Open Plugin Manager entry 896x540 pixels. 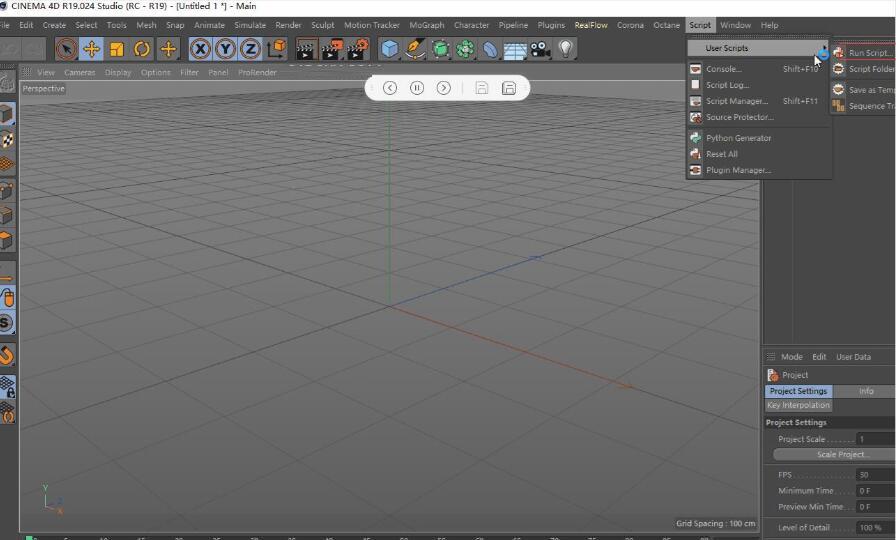pos(758,170)
